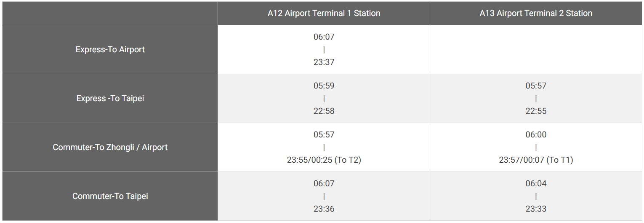
Task: Click the A12 Airport Terminal 1 Station header
Action: click(324, 13)
